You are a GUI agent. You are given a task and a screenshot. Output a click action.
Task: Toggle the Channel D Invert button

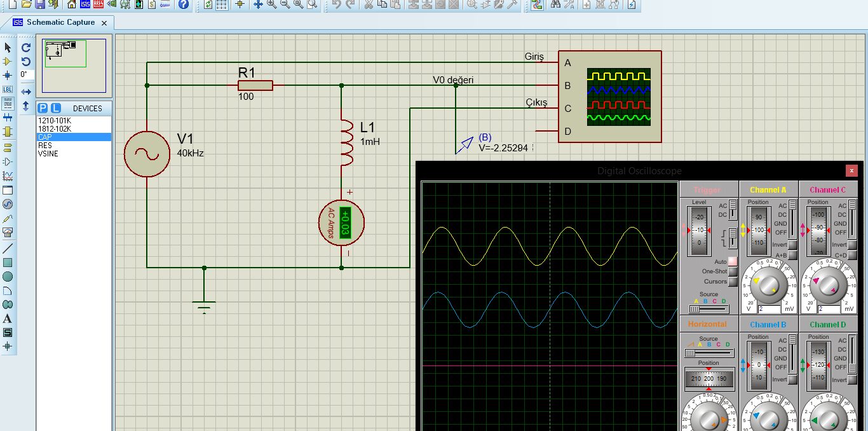pyautogui.click(x=852, y=380)
